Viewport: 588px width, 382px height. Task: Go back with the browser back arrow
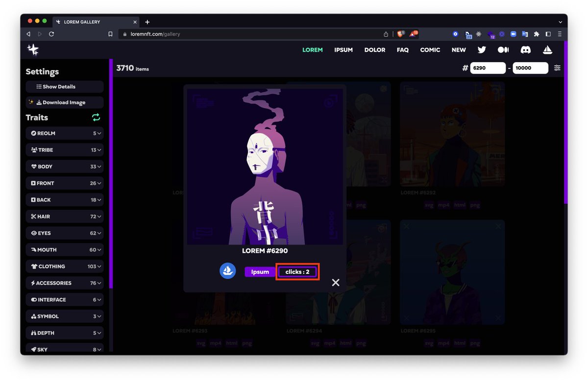click(x=28, y=34)
